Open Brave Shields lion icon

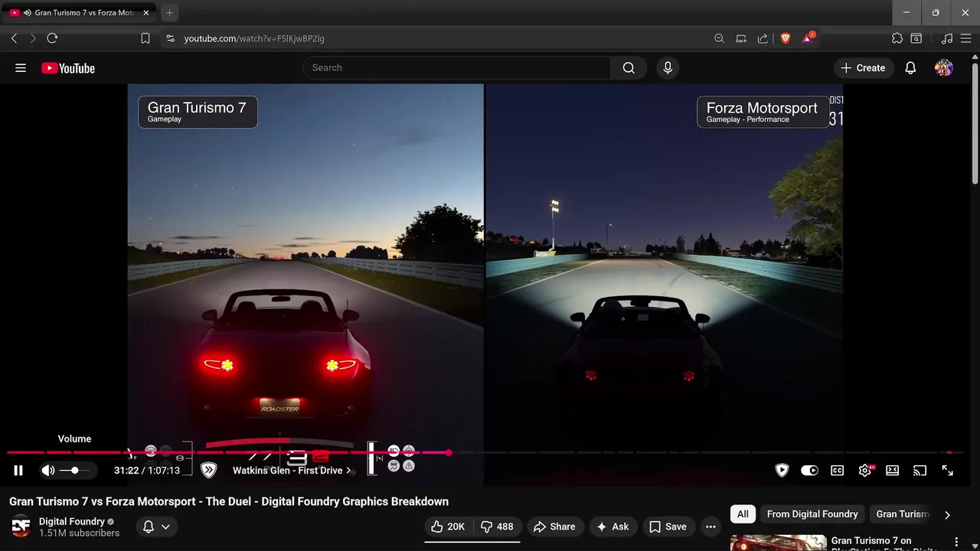[x=786, y=38]
